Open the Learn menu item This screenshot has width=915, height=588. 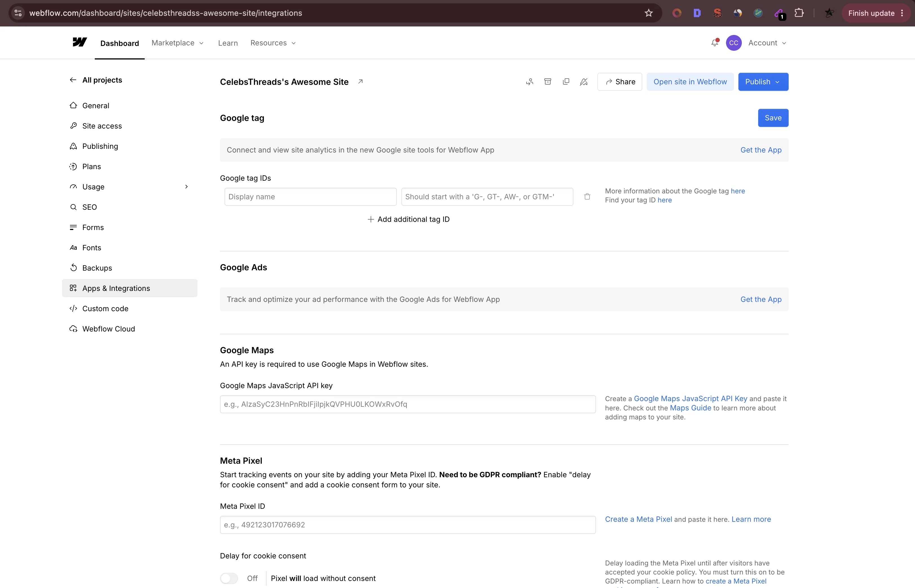228,43
